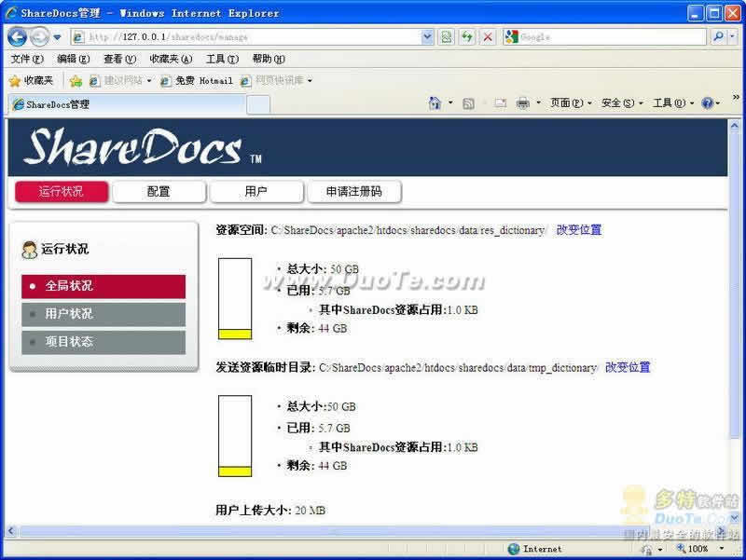Image resolution: width=746 pixels, height=560 pixels.
Task: Click the Compatibility view icon in address bar
Action: tap(447, 37)
